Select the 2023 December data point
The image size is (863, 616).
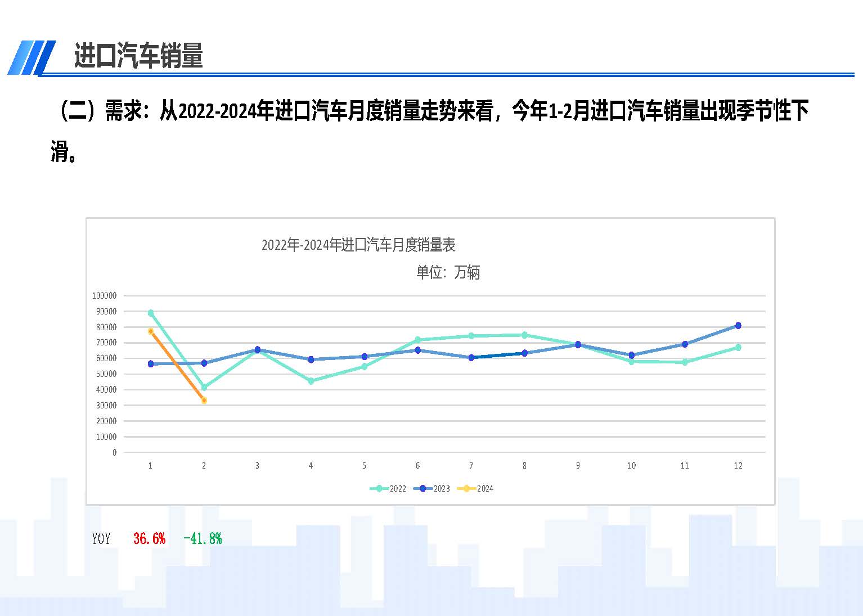tap(738, 325)
